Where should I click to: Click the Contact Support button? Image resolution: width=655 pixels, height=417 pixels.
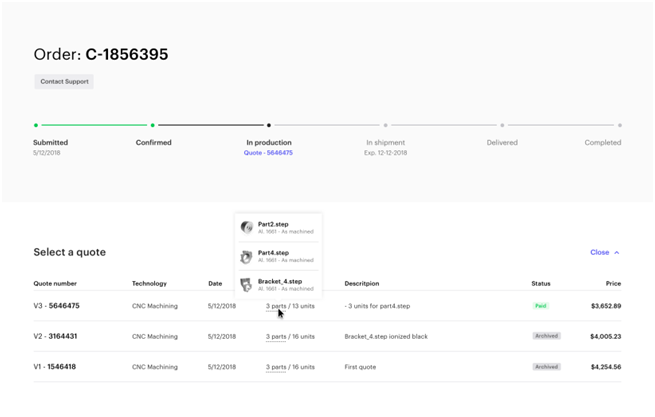coord(64,81)
